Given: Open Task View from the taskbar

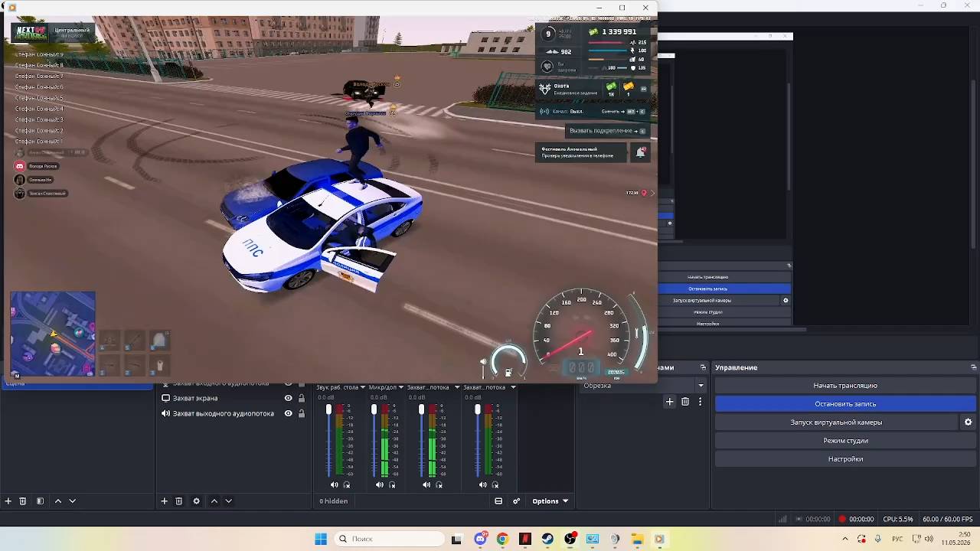Looking at the screenshot, I should pyautogui.click(x=456, y=539).
